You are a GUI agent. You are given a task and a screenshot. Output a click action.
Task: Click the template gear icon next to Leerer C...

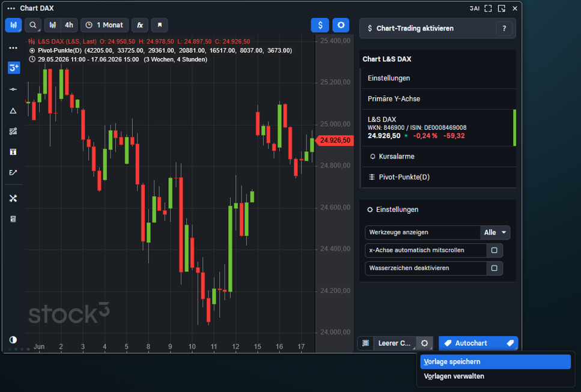pos(425,343)
